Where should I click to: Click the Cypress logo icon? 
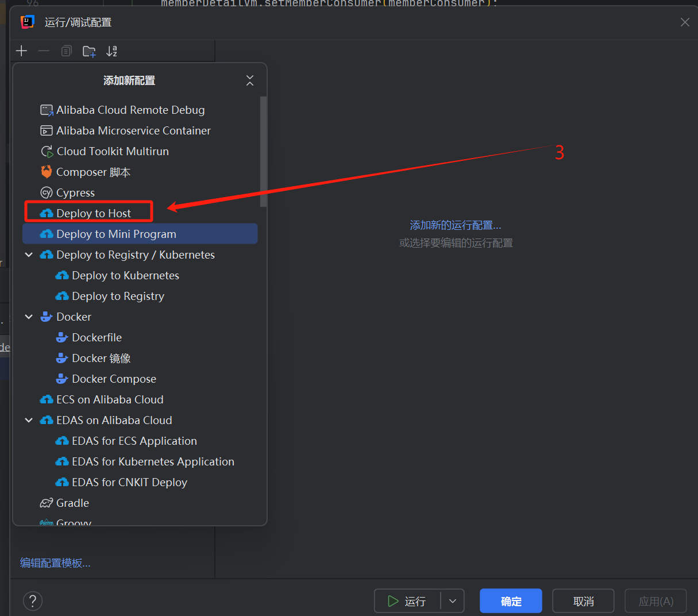click(47, 192)
